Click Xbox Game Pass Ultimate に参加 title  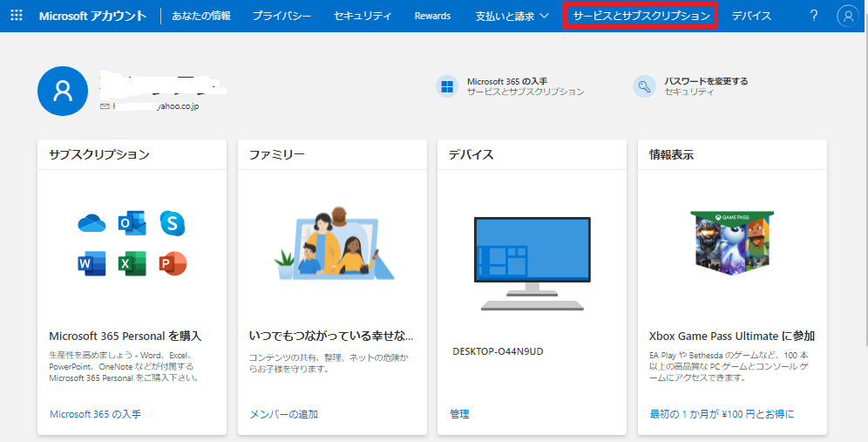pos(732,336)
